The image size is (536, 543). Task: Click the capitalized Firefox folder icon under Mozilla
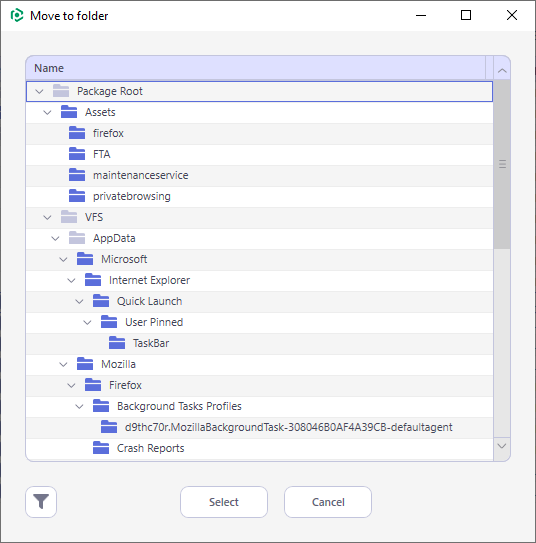[93, 385]
